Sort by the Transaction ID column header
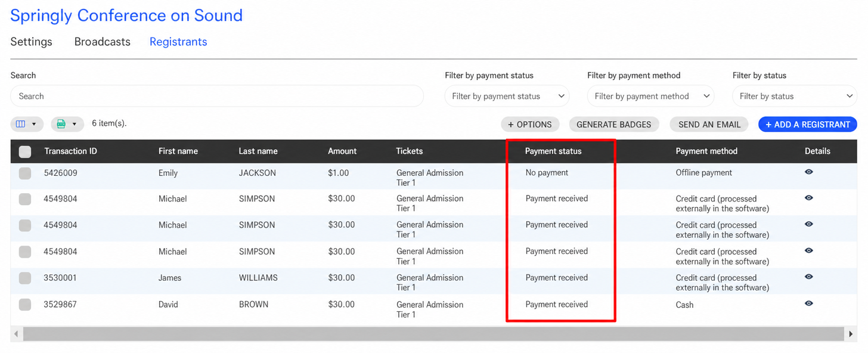 click(x=70, y=151)
